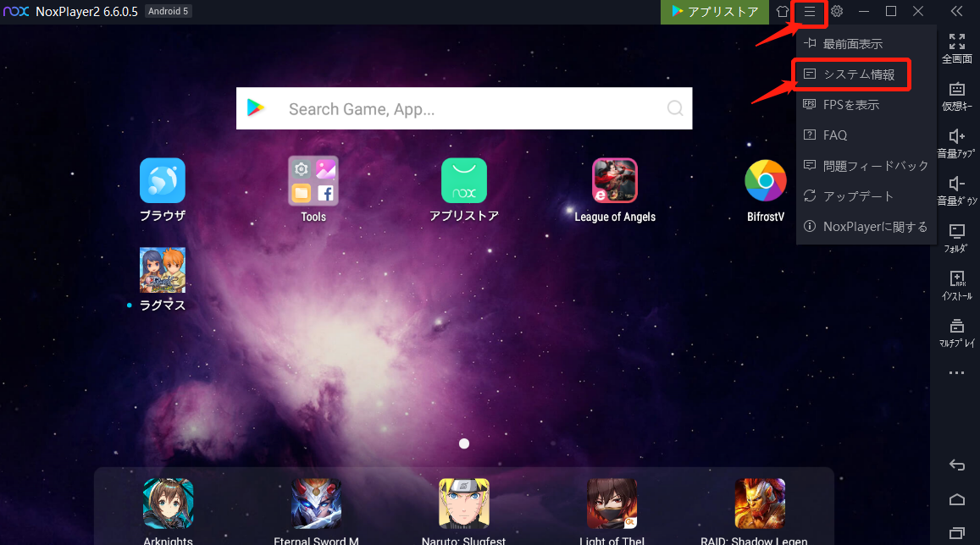The width and height of the screenshot is (980, 545).
Task: Choose アップデート from the dropdown menu
Action: coord(857,196)
